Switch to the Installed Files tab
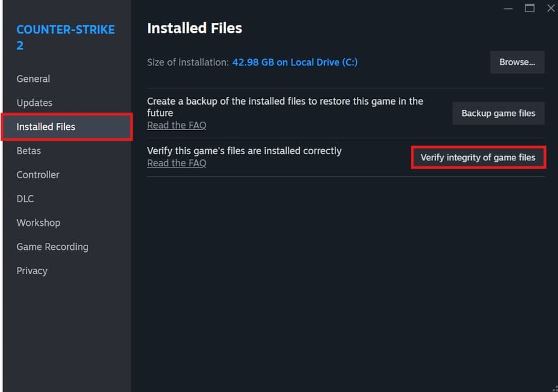 click(46, 127)
